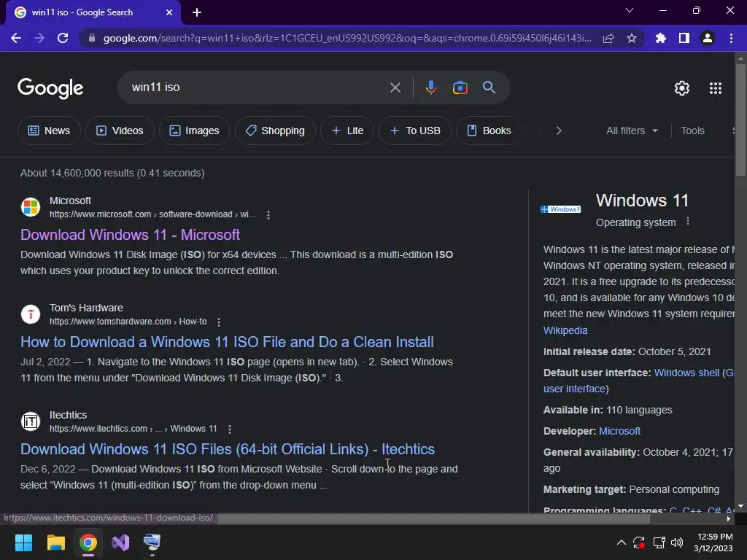Search by image with the camera icon
This screenshot has width=747, height=560.
click(460, 87)
